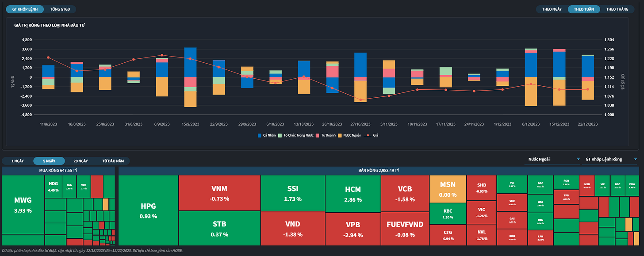Image resolution: width=644 pixels, height=256 pixels.
Task: Click the DBC tile
Action: tap(617, 186)
